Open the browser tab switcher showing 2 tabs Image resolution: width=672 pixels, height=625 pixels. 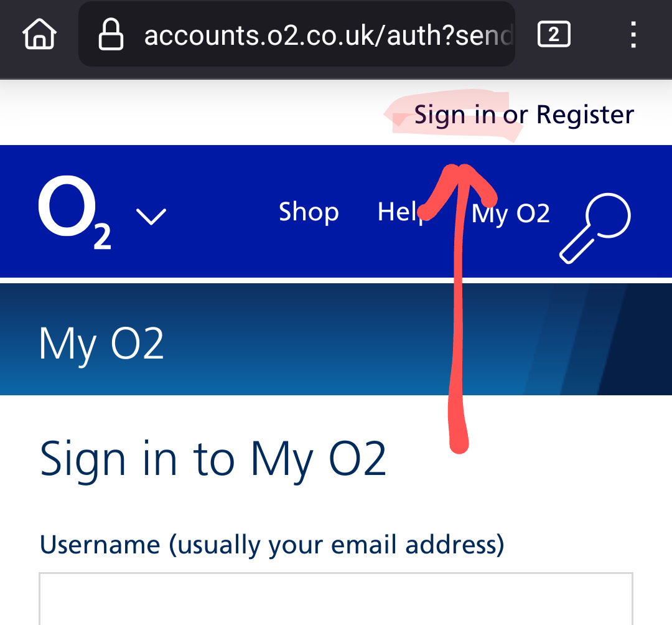pyautogui.click(x=553, y=34)
